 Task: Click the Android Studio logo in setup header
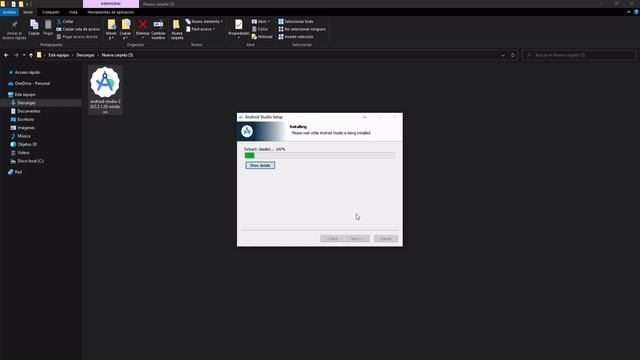click(x=247, y=131)
